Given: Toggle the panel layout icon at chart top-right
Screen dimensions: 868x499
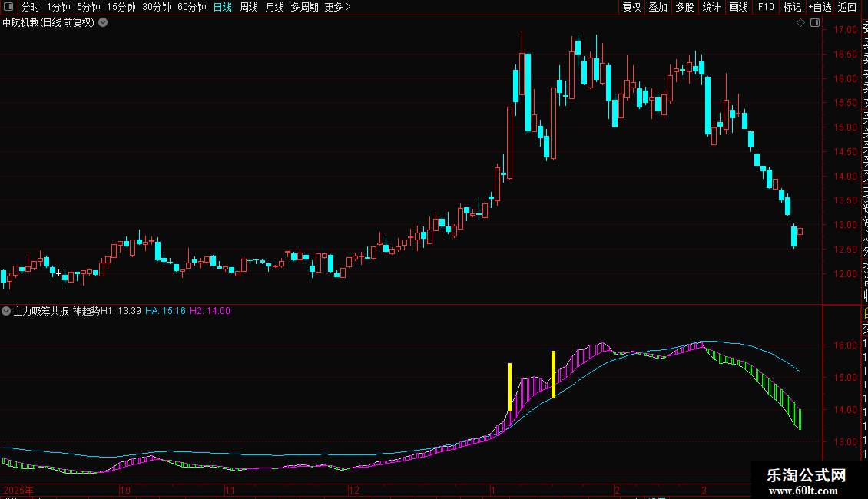Looking at the screenshot, I should tap(815, 23).
